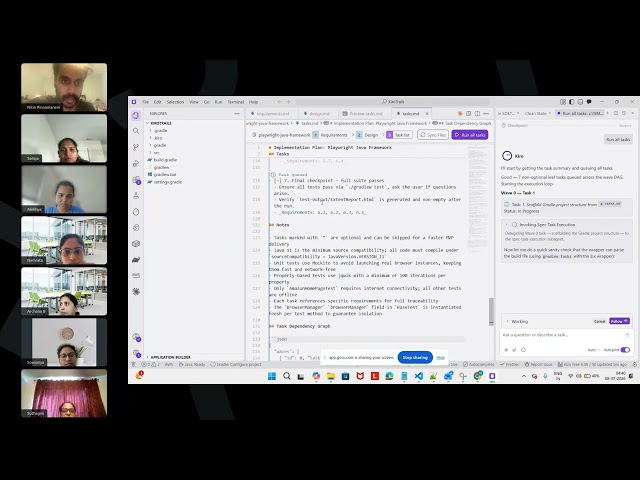The image size is (640, 480).
Task: Click the KiroTrails command center search box
Action: [392, 102]
